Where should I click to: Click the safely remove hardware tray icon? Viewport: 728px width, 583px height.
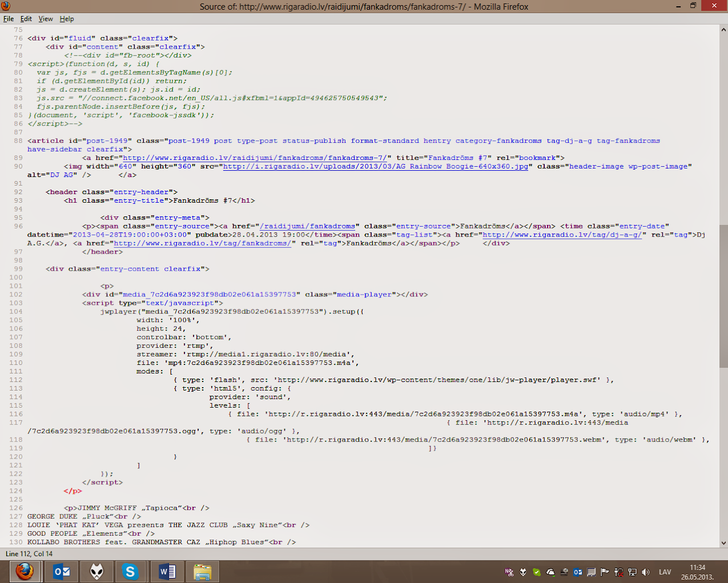click(x=564, y=572)
